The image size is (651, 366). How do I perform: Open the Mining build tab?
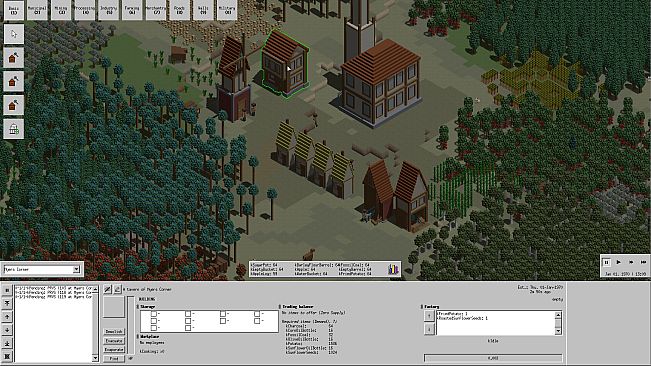[x=61, y=10]
